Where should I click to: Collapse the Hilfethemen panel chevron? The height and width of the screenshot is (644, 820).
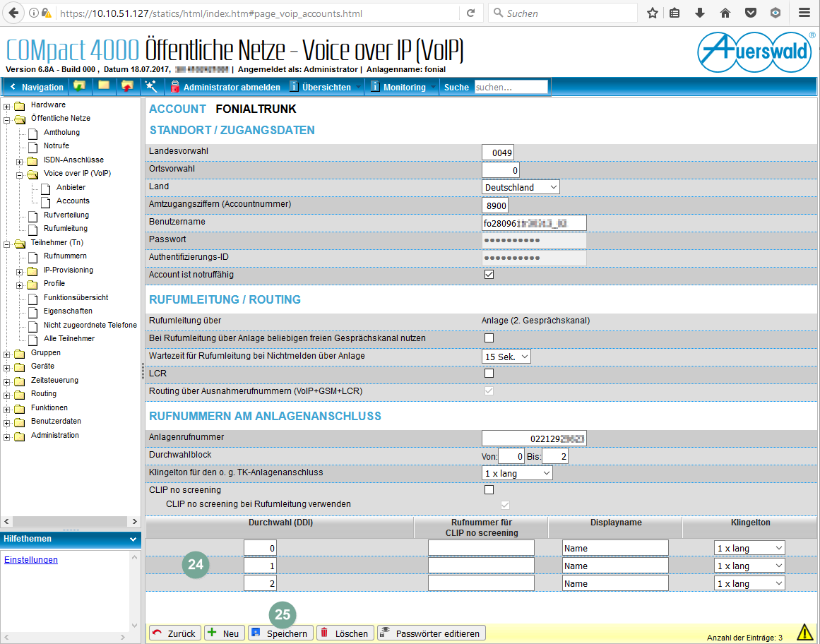(132, 539)
